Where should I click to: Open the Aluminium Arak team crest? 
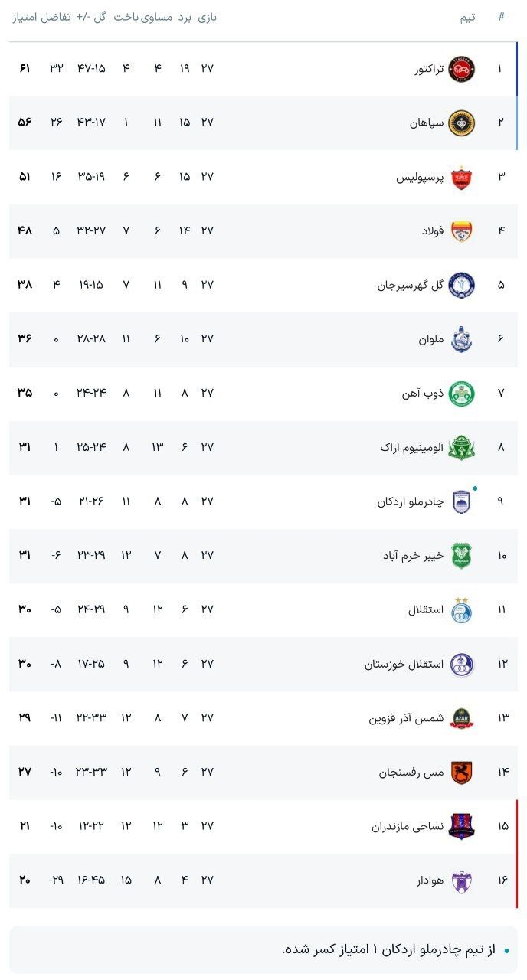tap(461, 447)
